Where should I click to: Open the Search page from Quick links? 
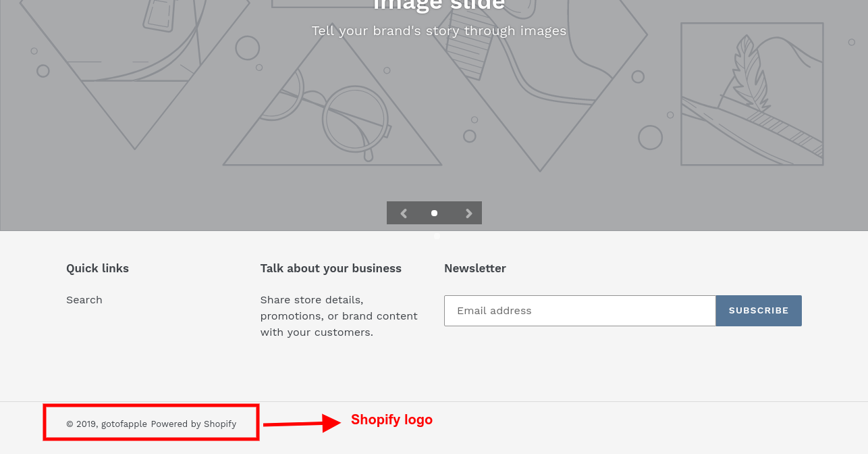pos(84,299)
